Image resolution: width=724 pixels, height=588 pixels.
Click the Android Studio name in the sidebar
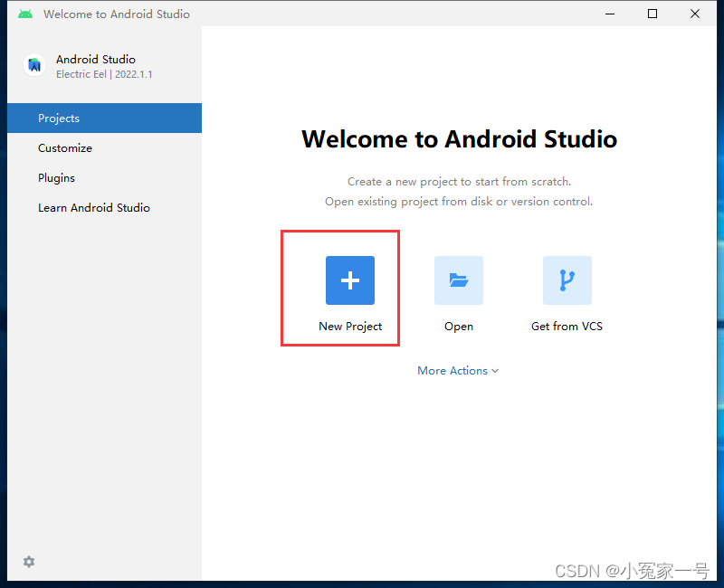click(x=96, y=60)
